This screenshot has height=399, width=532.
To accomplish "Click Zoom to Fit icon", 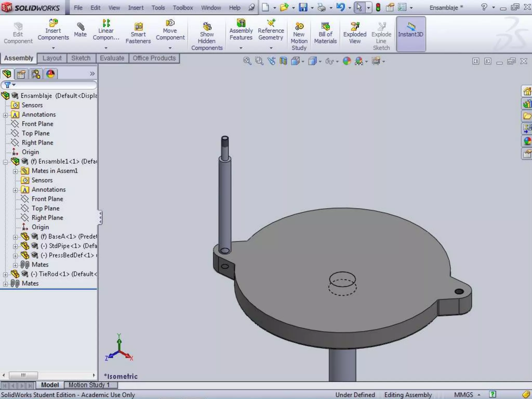I will 247,61.
